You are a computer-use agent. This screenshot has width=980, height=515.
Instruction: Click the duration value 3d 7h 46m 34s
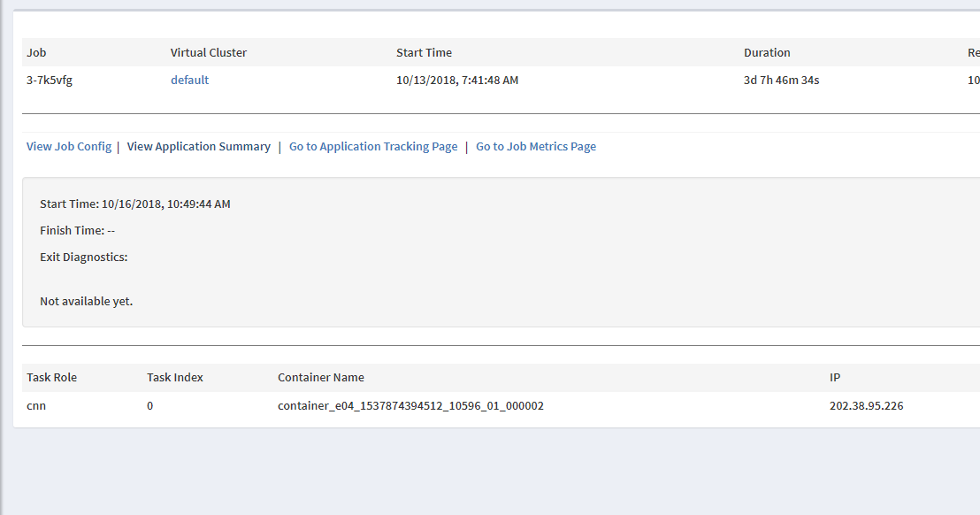pyautogui.click(x=782, y=80)
